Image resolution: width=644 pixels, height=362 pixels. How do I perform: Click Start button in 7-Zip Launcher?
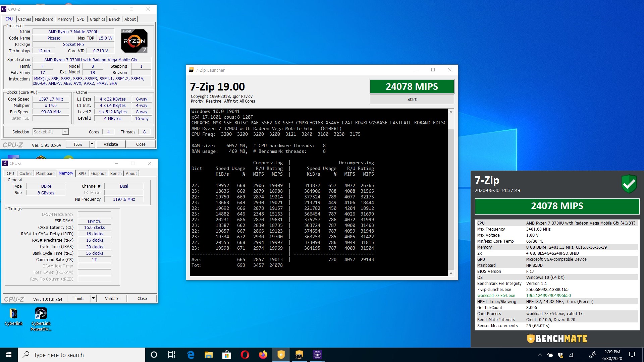pyautogui.click(x=412, y=99)
